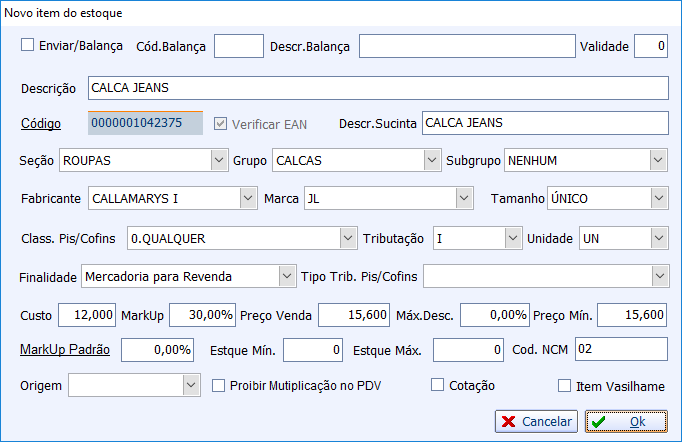Open the Finalidade dropdown list
Screen dimensions: 682x442
point(287,275)
